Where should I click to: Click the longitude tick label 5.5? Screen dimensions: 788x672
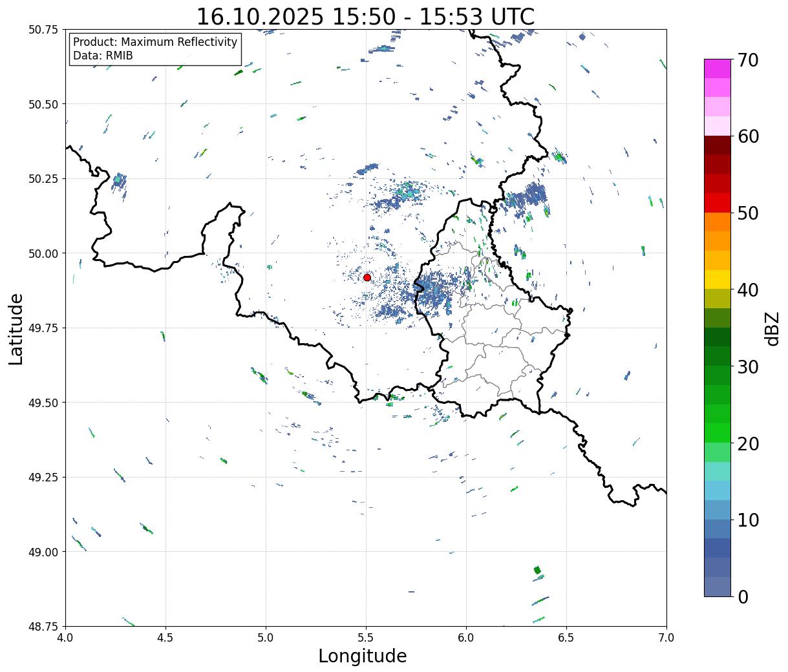pos(366,637)
